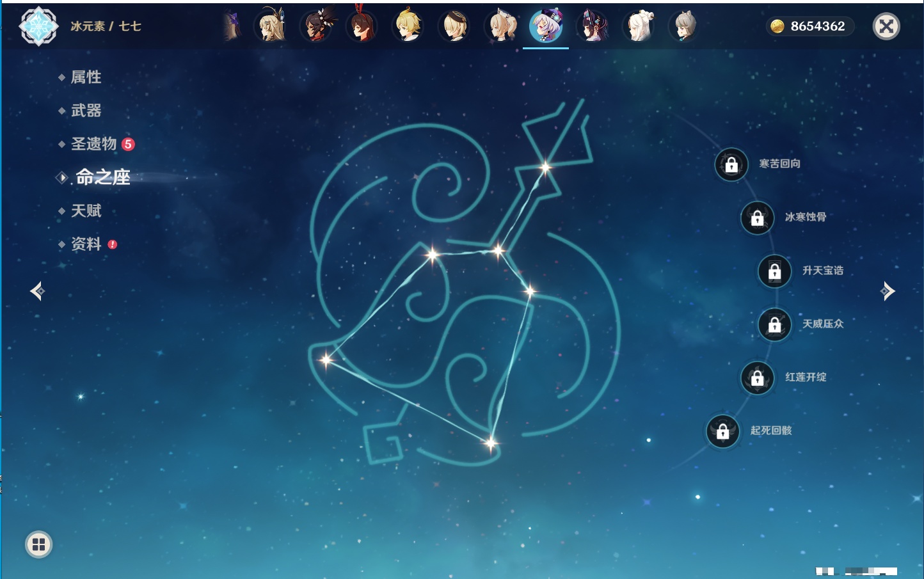This screenshot has width=924, height=579.
Task: Select the highlighted Qiqi avatar
Action: (x=546, y=26)
